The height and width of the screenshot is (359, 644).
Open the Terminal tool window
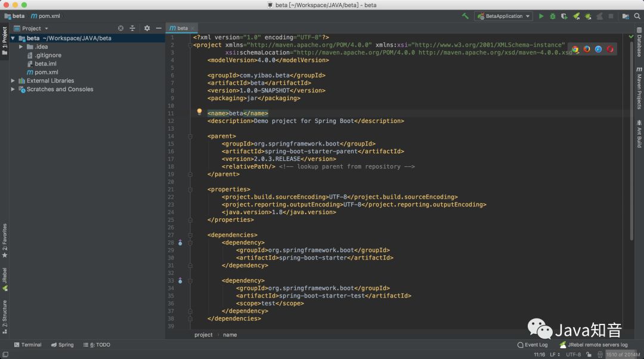click(27, 345)
